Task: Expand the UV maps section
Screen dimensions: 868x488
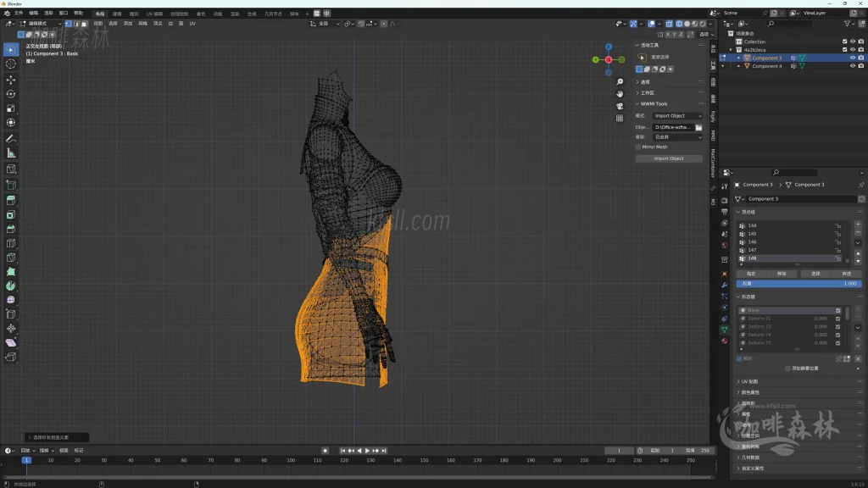Action: point(750,382)
